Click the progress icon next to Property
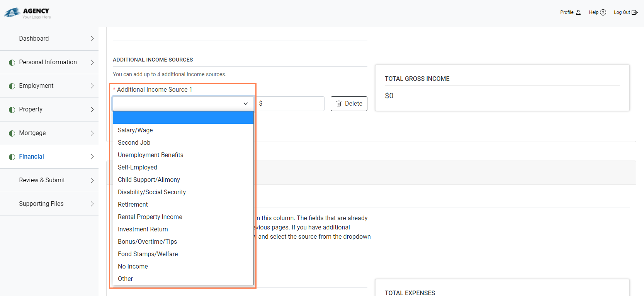This screenshot has height=296, width=644. 12,110
